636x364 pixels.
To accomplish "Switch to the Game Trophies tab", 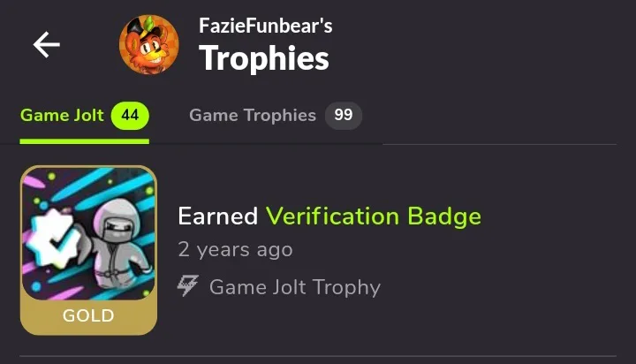I will coord(276,116).
